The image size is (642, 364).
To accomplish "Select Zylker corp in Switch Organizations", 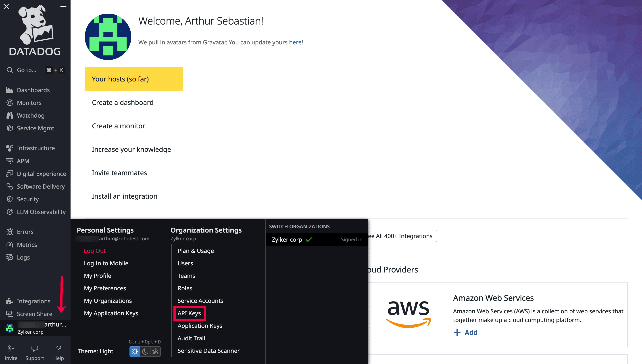I will pyautogui.click(x=287, y=239).
